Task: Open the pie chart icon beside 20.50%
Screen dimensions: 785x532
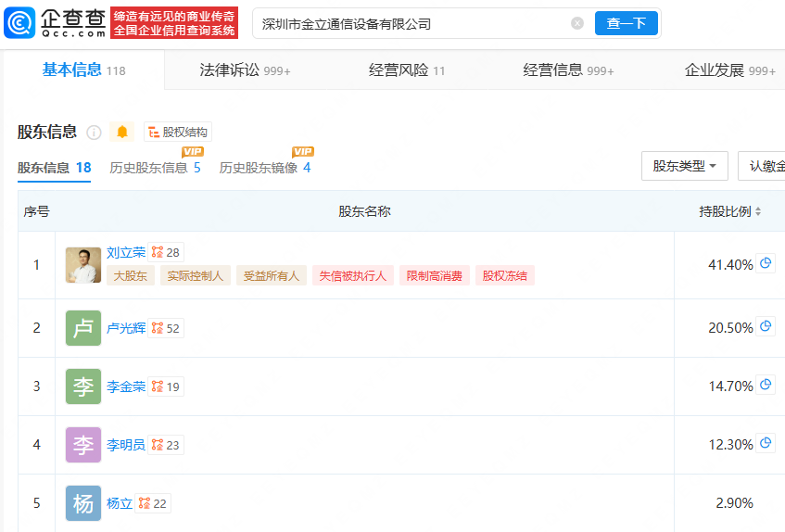Action: (x=766, y=326)
